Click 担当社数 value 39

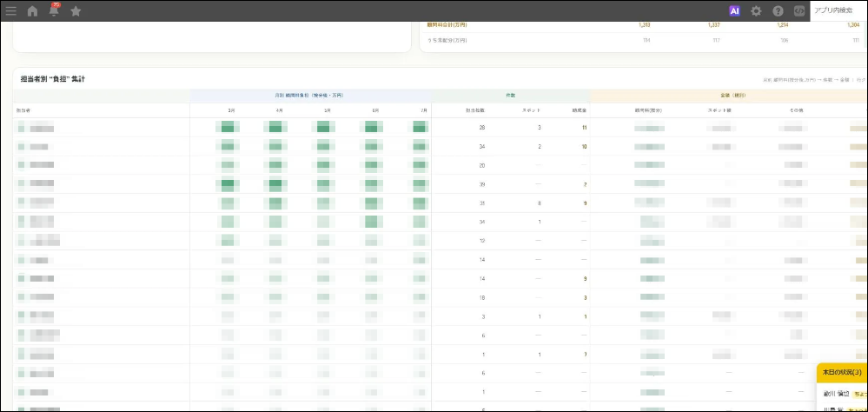point(482,184)
